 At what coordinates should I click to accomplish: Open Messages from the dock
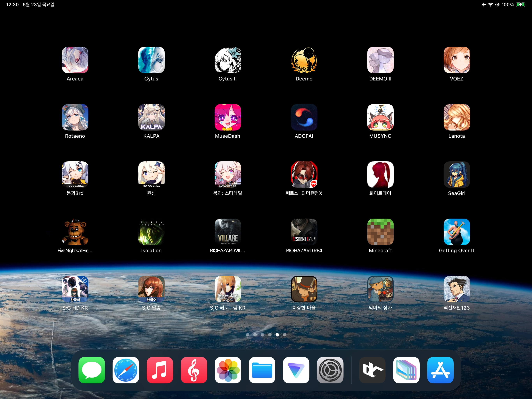(x=92, y=370)
